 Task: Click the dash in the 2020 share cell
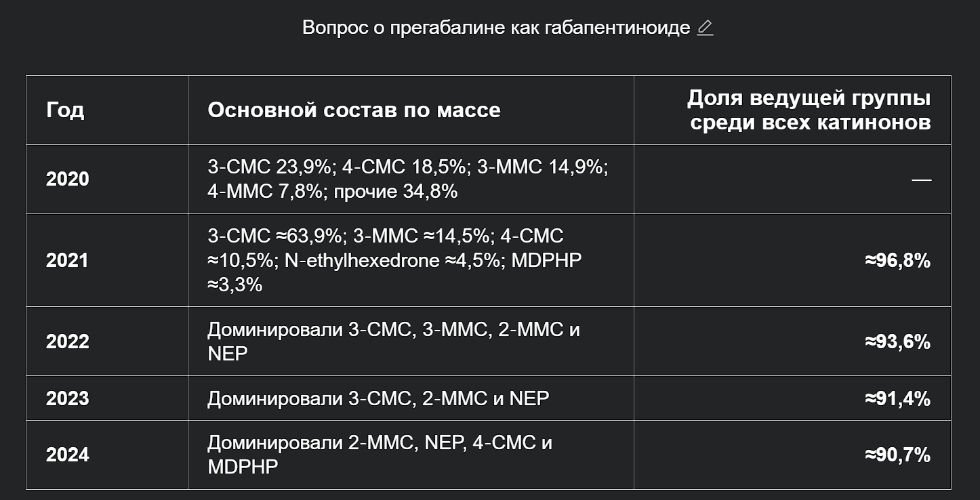coord(921,180)
